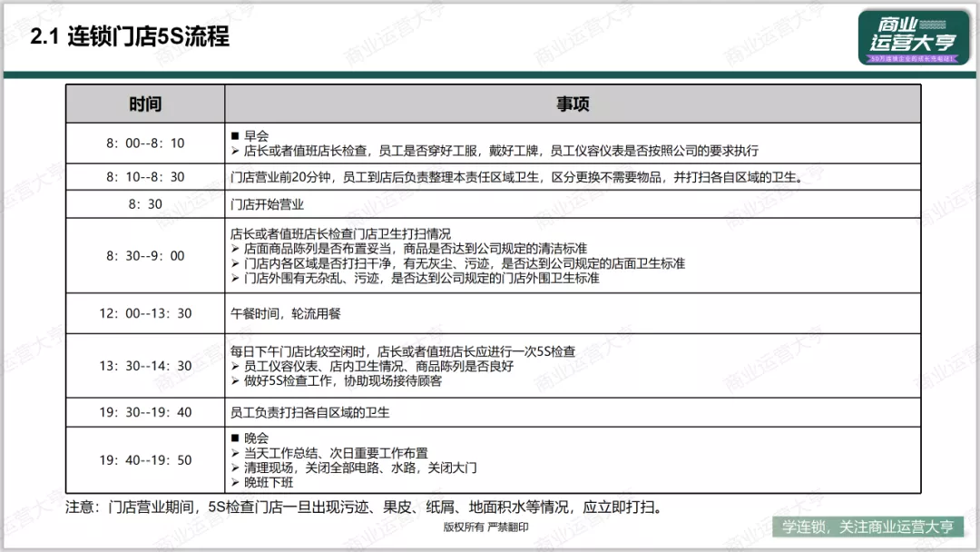This screenshot has width=980, height=552.
Task: Select the 时间 column header
Action: [x=145, y=103]
